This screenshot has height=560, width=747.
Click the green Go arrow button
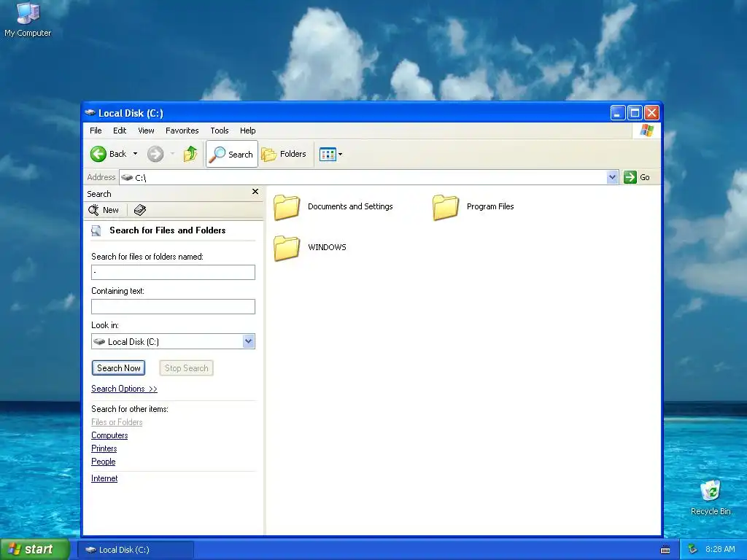(630, 177)
